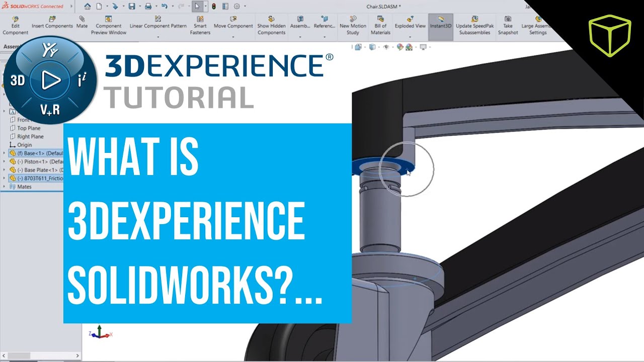Open View Orientation cube in heads-up toolbar
The image size is (644, 362).
pyautogui.click(x=358, y=47)
